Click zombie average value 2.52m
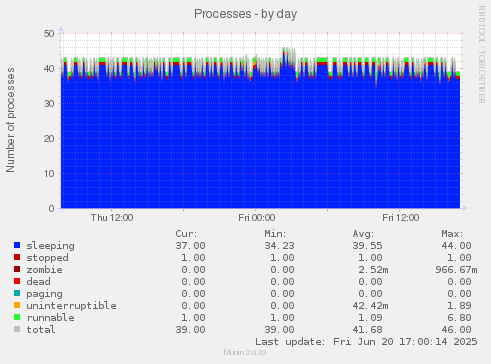Viewport: 491px width, 364px height. [x=373, y=270]
